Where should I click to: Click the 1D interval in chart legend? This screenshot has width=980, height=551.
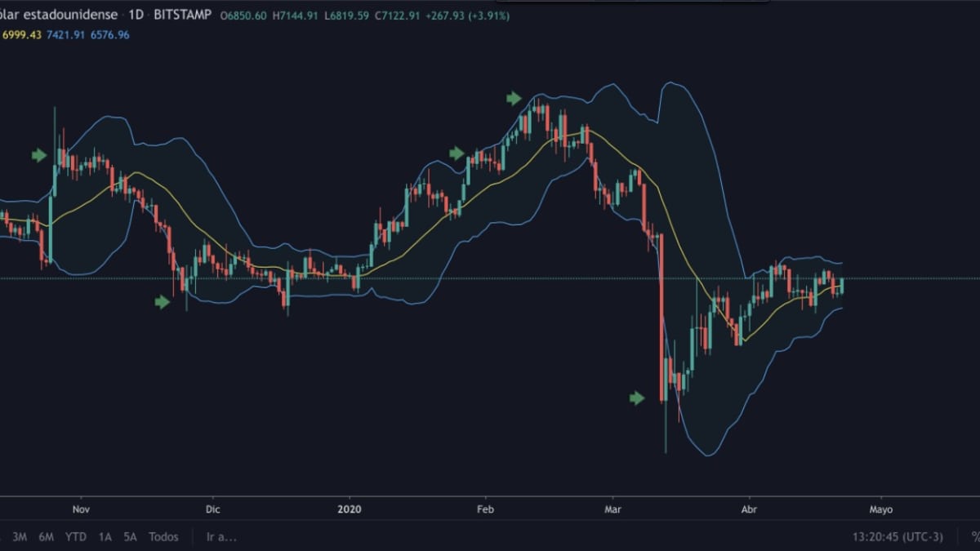click(x=136, y=15)
